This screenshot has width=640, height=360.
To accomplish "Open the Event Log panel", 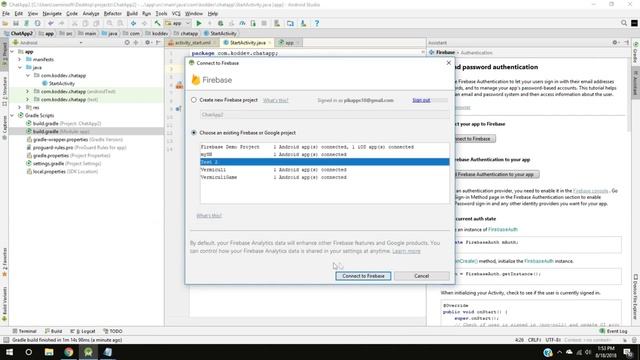I will click(x=613, y=331).
